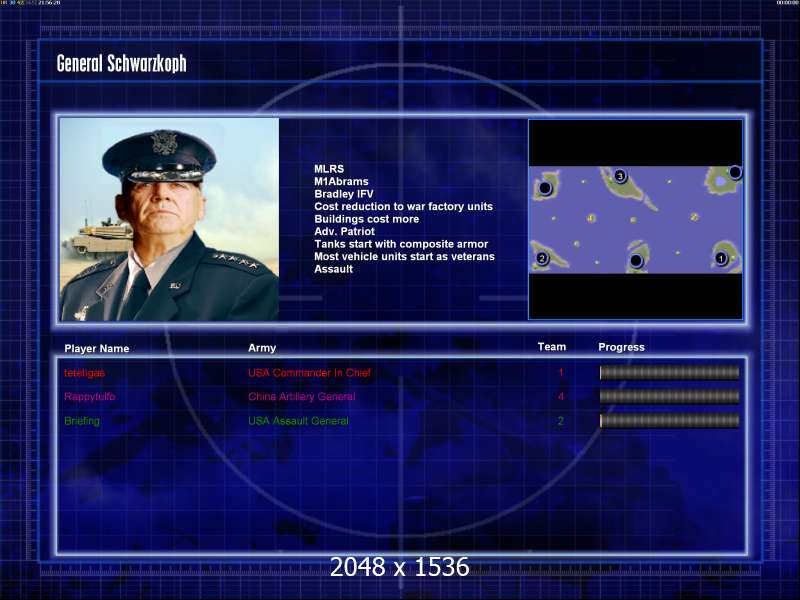
Task: Click the island map preview
Action: coord(635,219)
